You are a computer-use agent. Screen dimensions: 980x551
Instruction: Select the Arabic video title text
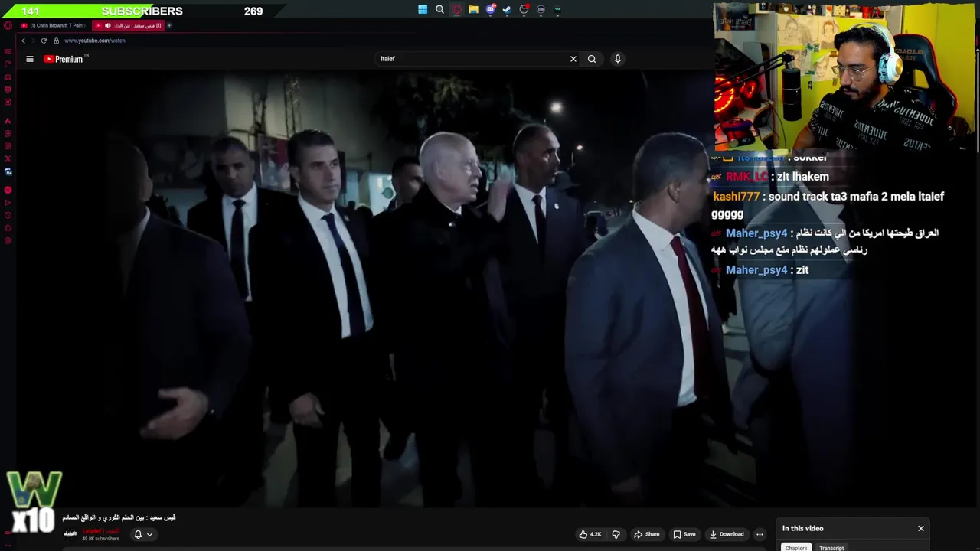pyautogui.click(x=119, y=517)
